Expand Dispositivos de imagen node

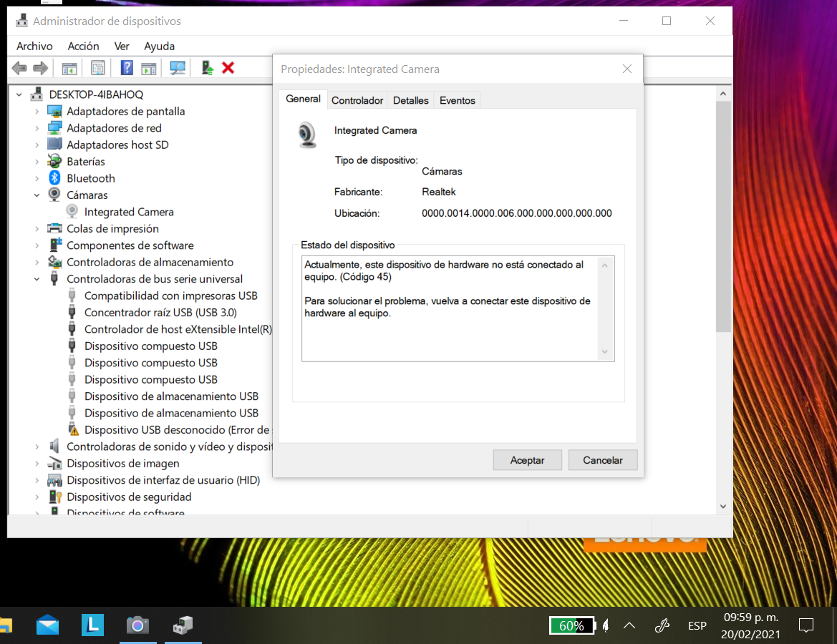tap(37, 464)
